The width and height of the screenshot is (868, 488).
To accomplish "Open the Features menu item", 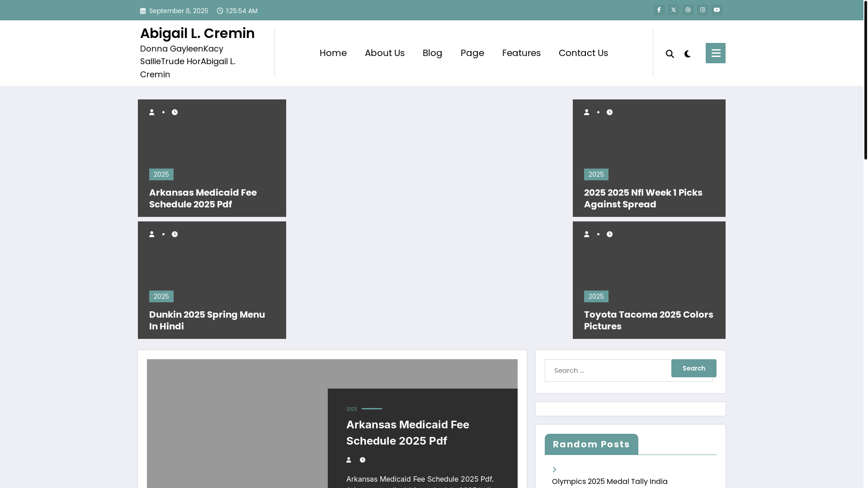I will [521, 53].
